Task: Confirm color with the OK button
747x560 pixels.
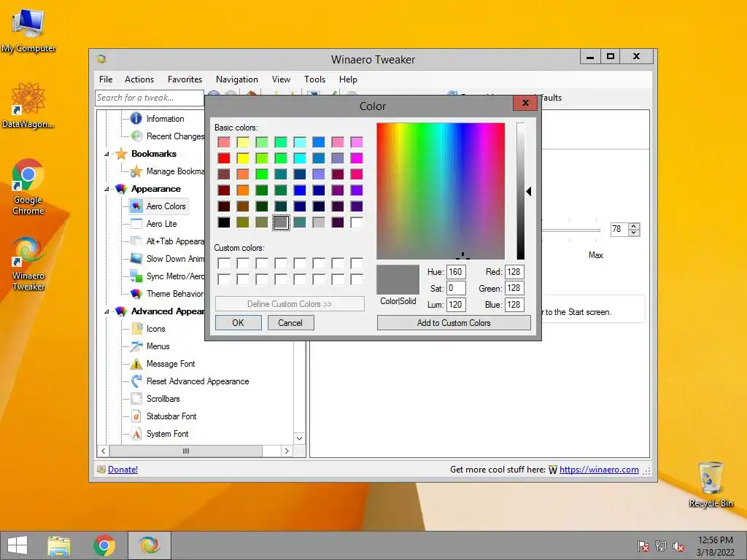Action: 239,323
